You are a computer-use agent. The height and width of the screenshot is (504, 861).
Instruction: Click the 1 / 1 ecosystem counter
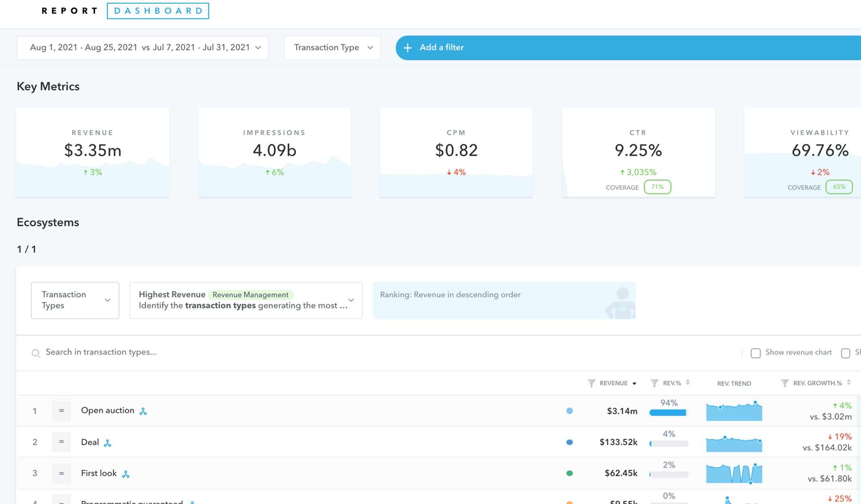point(26,250)
